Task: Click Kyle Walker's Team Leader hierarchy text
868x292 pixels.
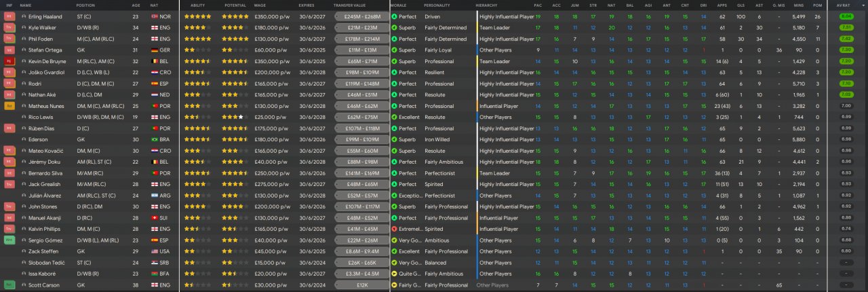Action: point(494,27)
